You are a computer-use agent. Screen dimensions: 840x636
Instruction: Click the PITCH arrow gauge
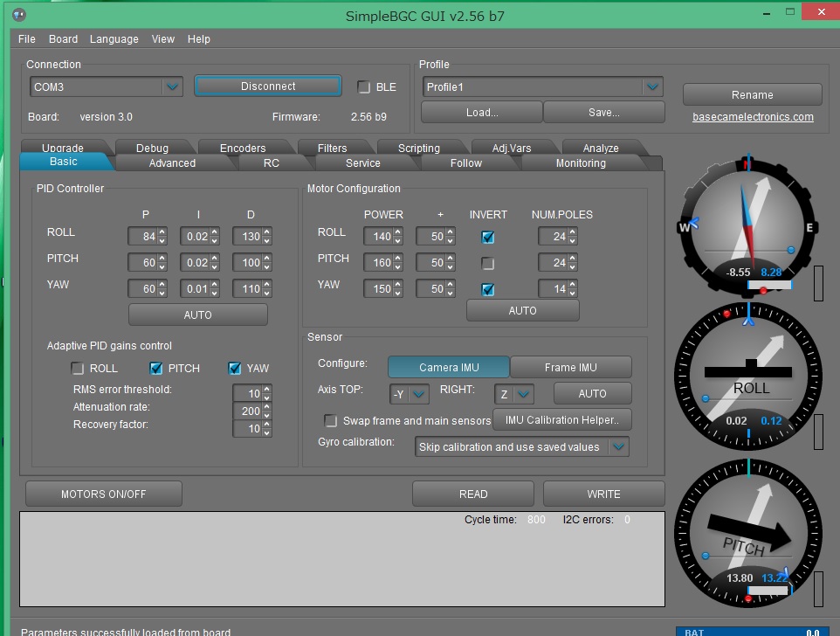point(748,535)
